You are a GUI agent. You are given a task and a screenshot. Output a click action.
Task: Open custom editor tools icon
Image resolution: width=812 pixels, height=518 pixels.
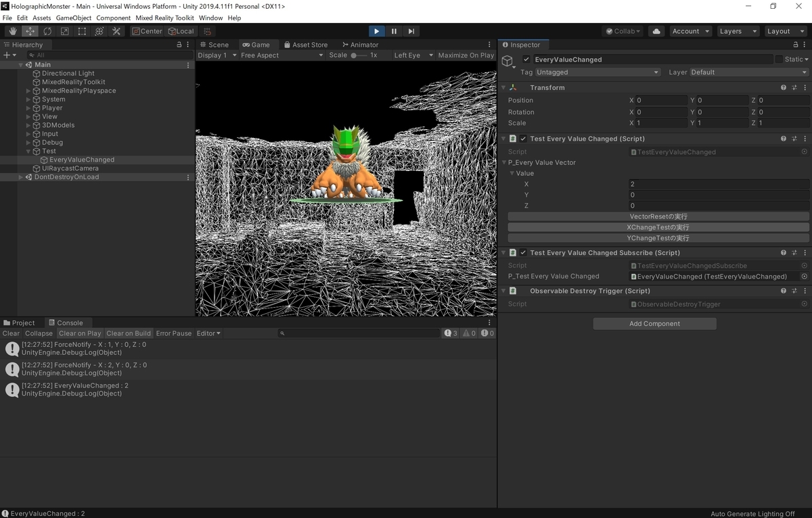pos(116,31)
